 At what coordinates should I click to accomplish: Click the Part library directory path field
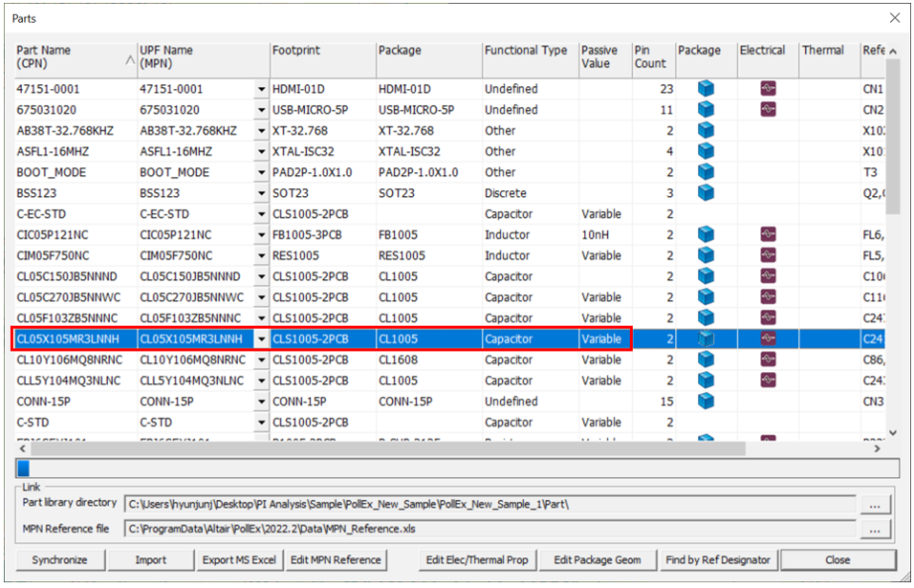pyautogui.click(x=488, y=504)
